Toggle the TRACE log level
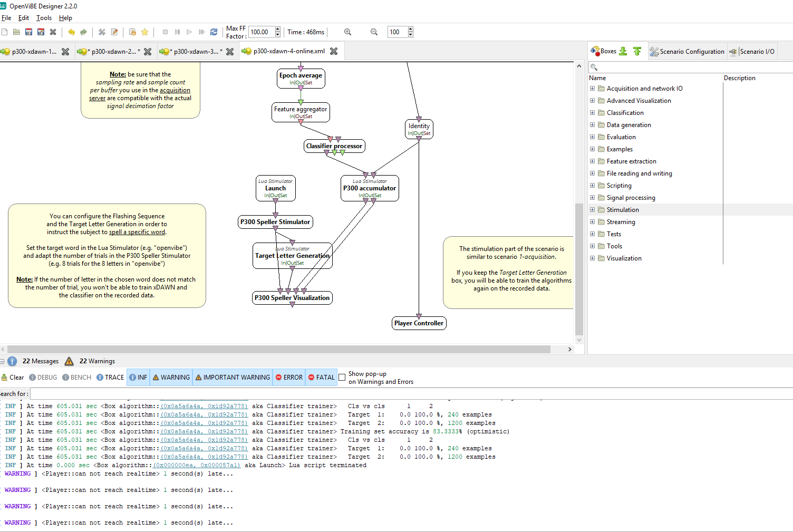This screenshot has width=793, height=532. [110, 378]
